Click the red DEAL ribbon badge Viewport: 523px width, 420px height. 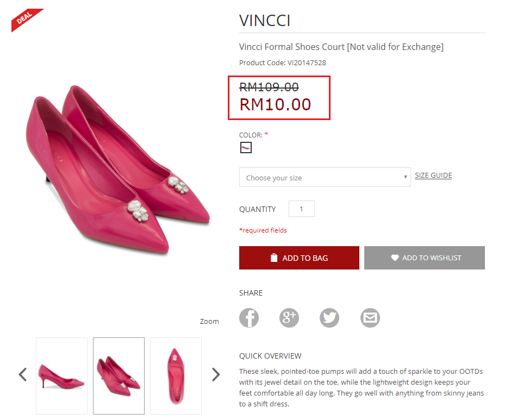pos(24,19)
